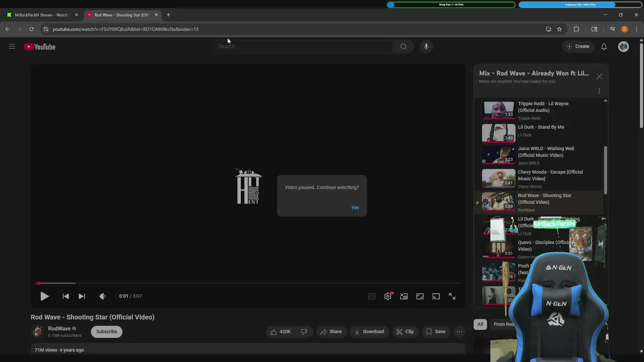Open the notifications bell

point(604,46)
